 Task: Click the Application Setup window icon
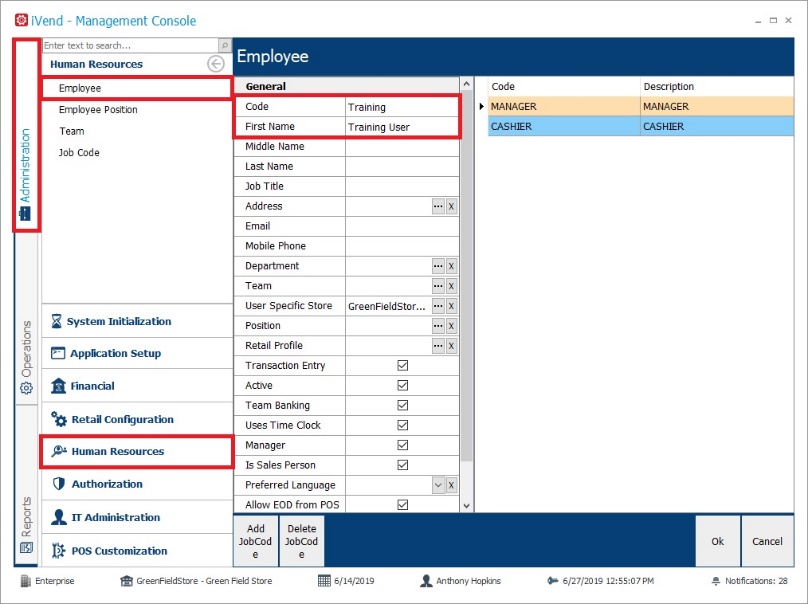click(x=58, y=353)
